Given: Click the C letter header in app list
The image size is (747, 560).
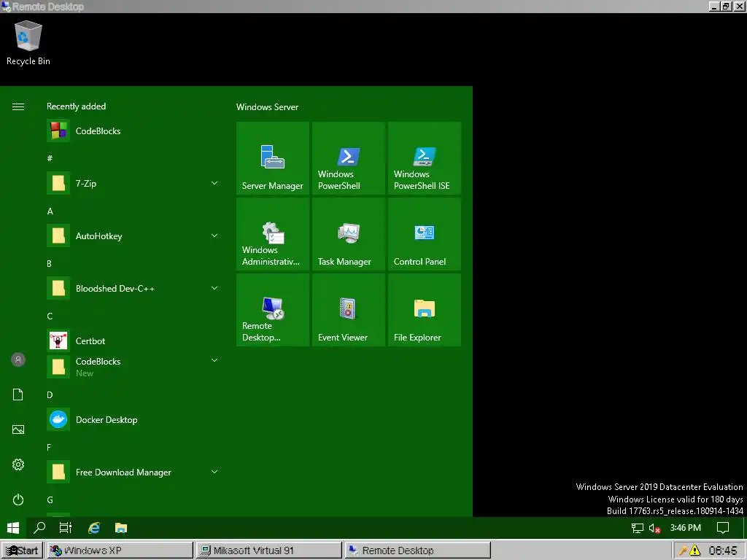Looking at the screenshot, I should point(50,316).
